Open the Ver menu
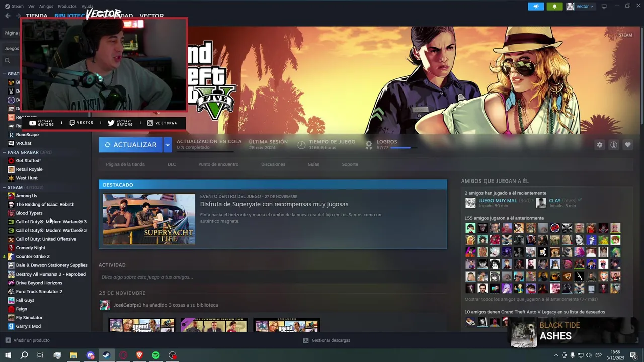This screenshot has width=644, height=362. click(x=32, y=6)
